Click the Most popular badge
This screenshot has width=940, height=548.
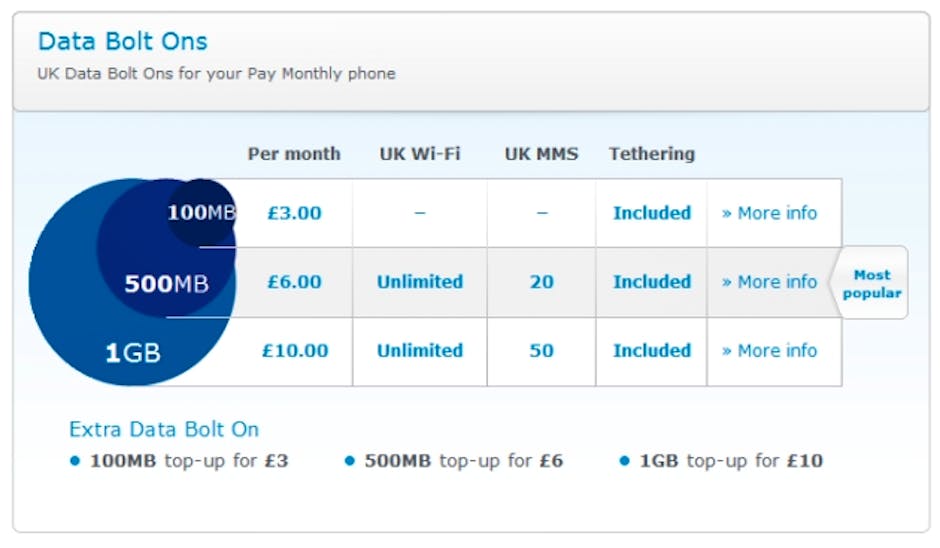click(871, 284)
